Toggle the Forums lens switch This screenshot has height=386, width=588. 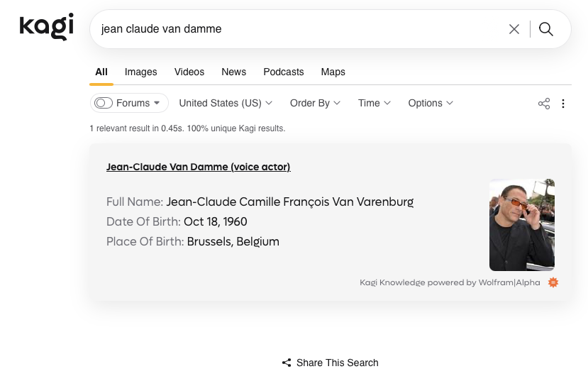tap(104, 103)
